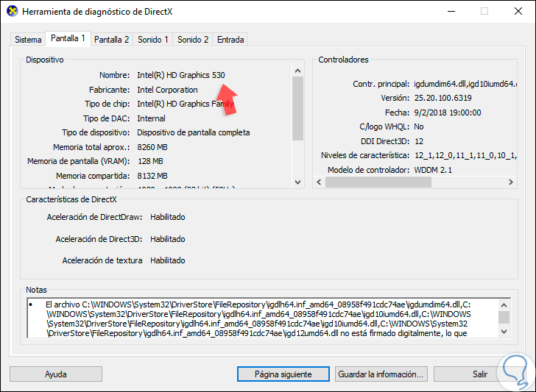This screenshot has height=392, width=536.
Task: Click the driver version 25.20.100.6319
Action: pos(443,98)
